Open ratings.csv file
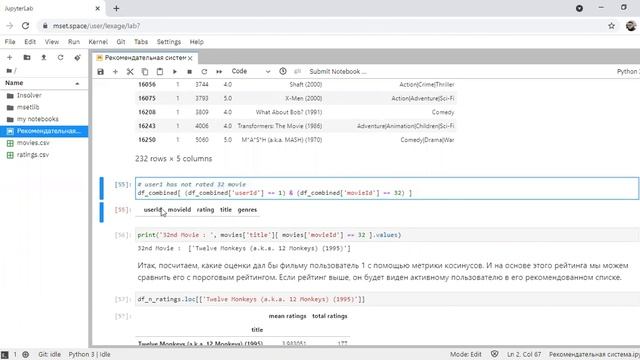 pyautogui.click(x=44, y=155)
